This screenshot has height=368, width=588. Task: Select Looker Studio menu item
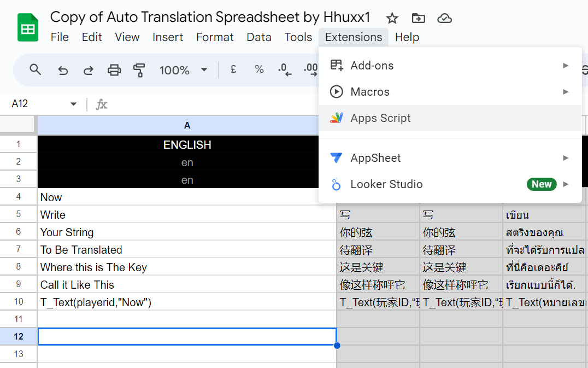(386, 184)
